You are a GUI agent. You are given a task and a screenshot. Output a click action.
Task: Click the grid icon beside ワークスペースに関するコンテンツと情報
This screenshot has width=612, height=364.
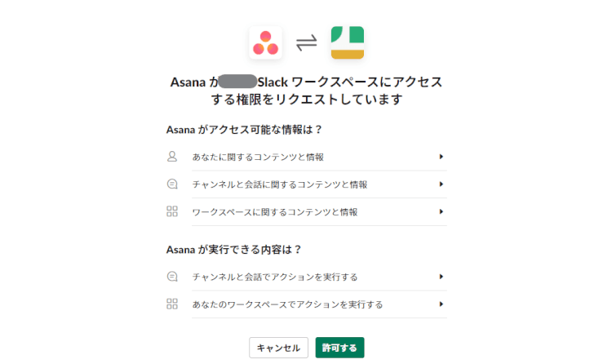pos(172,211)
